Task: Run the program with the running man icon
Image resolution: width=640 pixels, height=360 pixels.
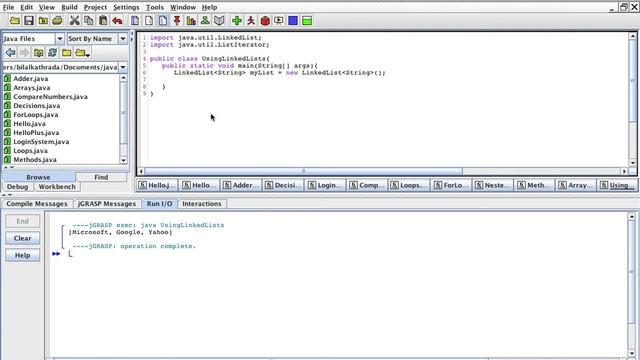Action: click(251, 20)
